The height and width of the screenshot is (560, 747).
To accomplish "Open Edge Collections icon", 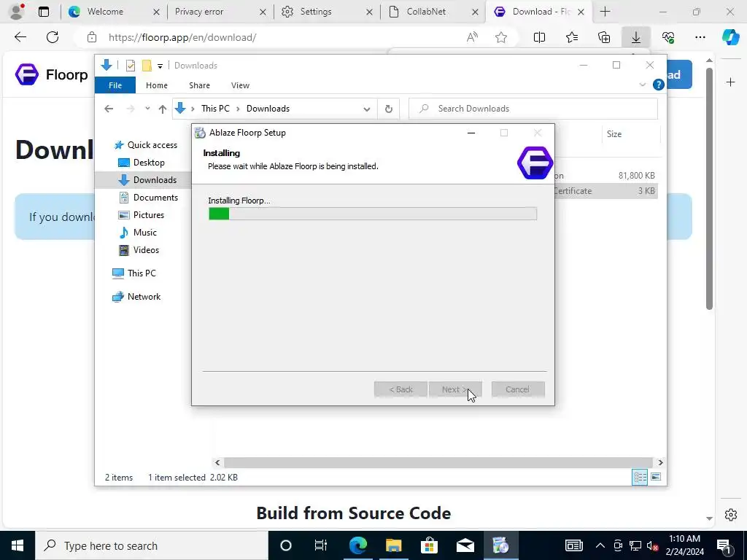I will click(604, 37).
